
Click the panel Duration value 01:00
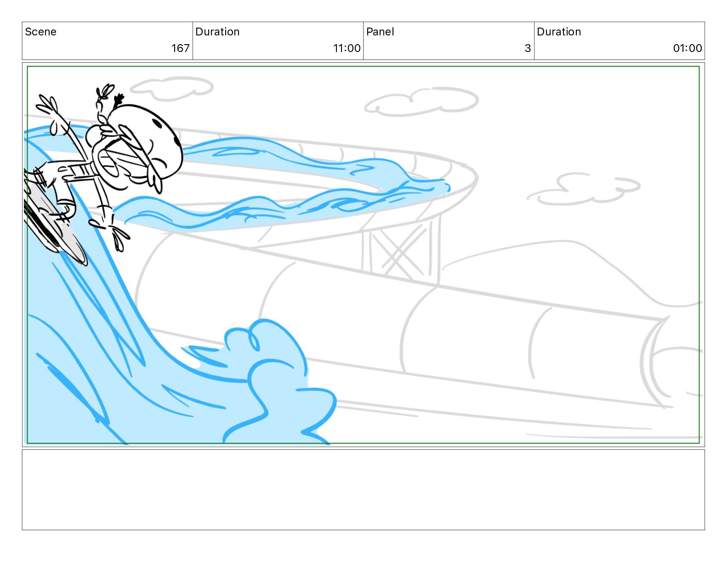point(688,48)
